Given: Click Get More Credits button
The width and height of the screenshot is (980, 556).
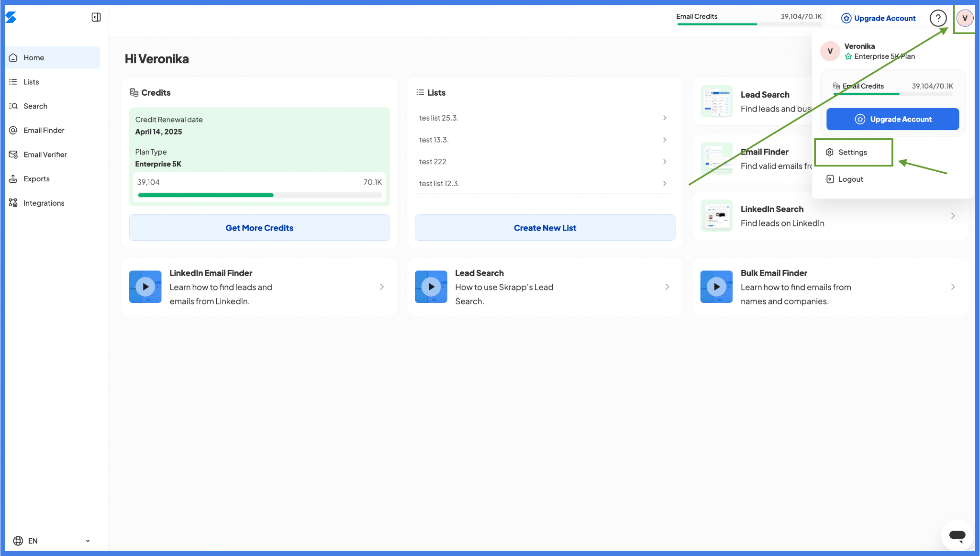Looking at the screenshot, I should pyautogui.click(x=259, y=228).
